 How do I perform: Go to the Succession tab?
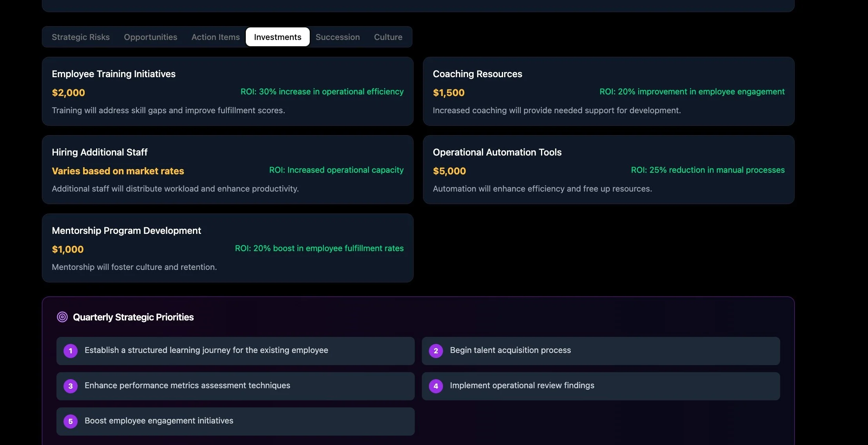click(338, 37)
